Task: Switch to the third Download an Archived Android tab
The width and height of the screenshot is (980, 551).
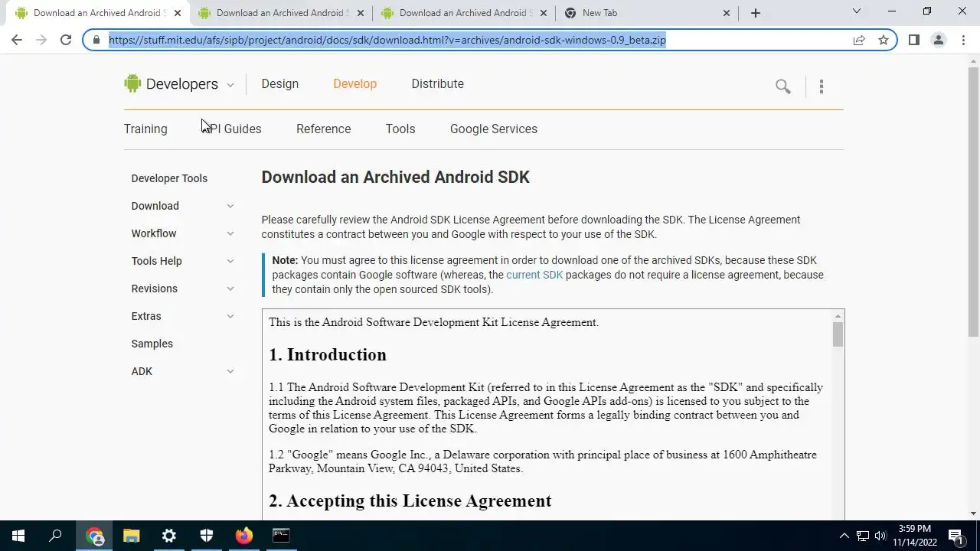Action: click(x=463, y=13)
